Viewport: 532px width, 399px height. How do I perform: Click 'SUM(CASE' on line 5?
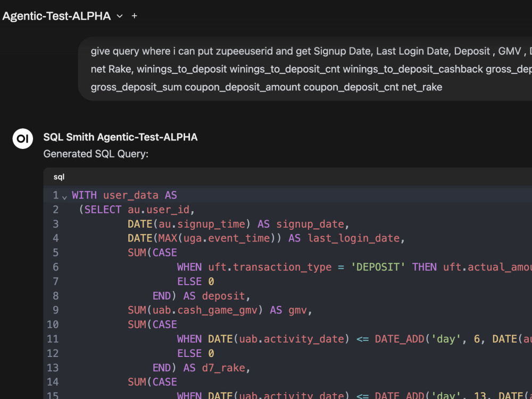pos(152,253)
